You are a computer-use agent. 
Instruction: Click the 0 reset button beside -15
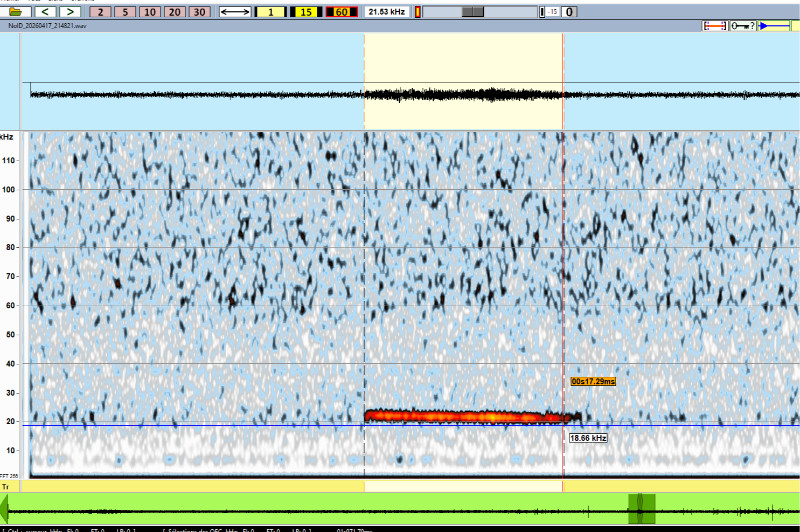[569, 12]
